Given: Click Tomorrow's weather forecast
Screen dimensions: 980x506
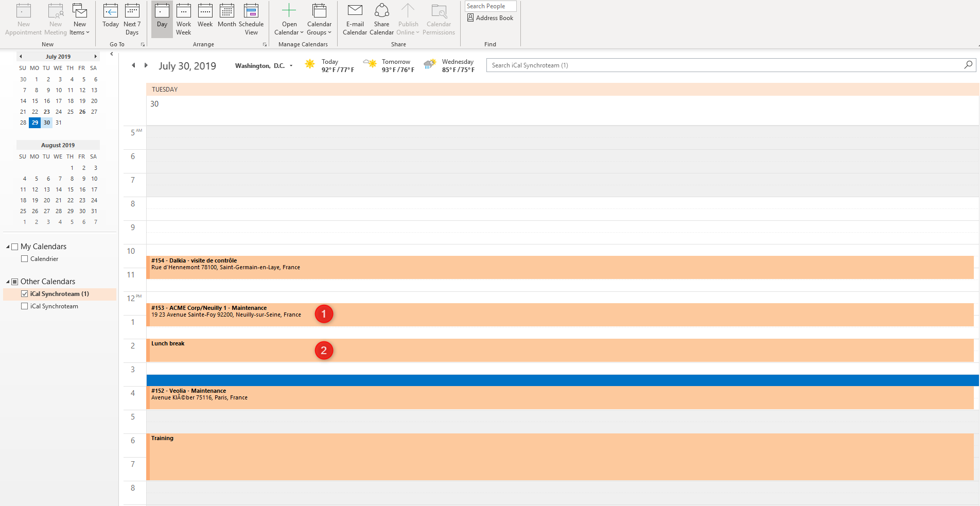Looking at the screenshot, I should [x=389, y=65].
